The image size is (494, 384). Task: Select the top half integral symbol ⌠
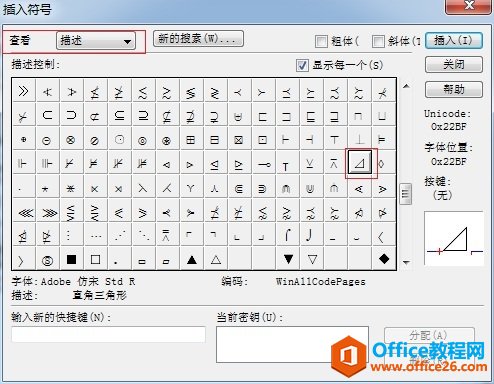pos(287,235)
